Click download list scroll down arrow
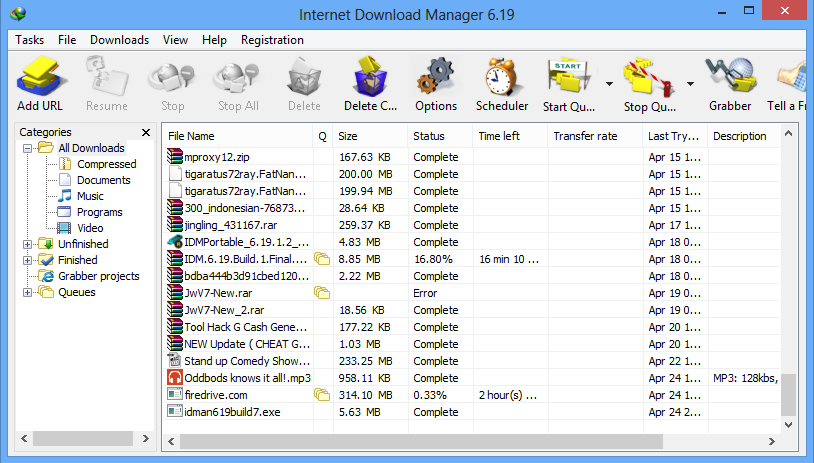 tap(788, 425)
